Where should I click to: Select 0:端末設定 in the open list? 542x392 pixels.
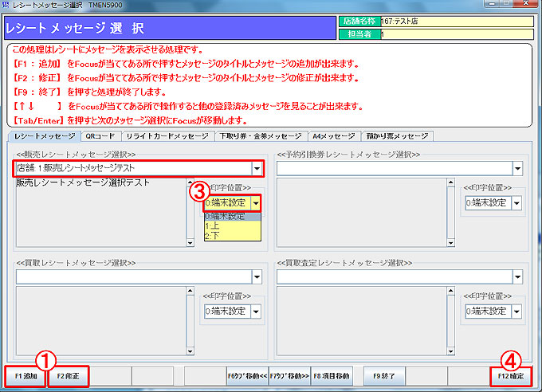click(x=232, y=217)
